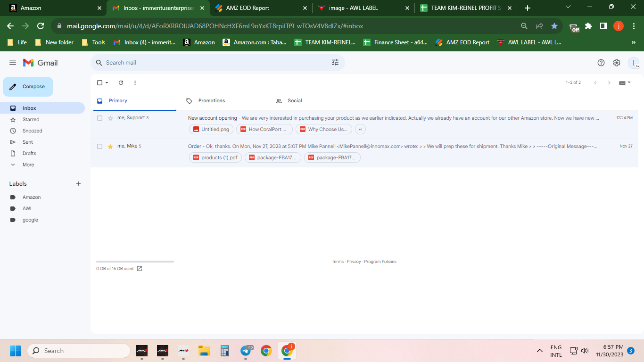Open Chrome tab search dropdown
The height and width of the screenshot is (362, 644).
coord(568,7)
